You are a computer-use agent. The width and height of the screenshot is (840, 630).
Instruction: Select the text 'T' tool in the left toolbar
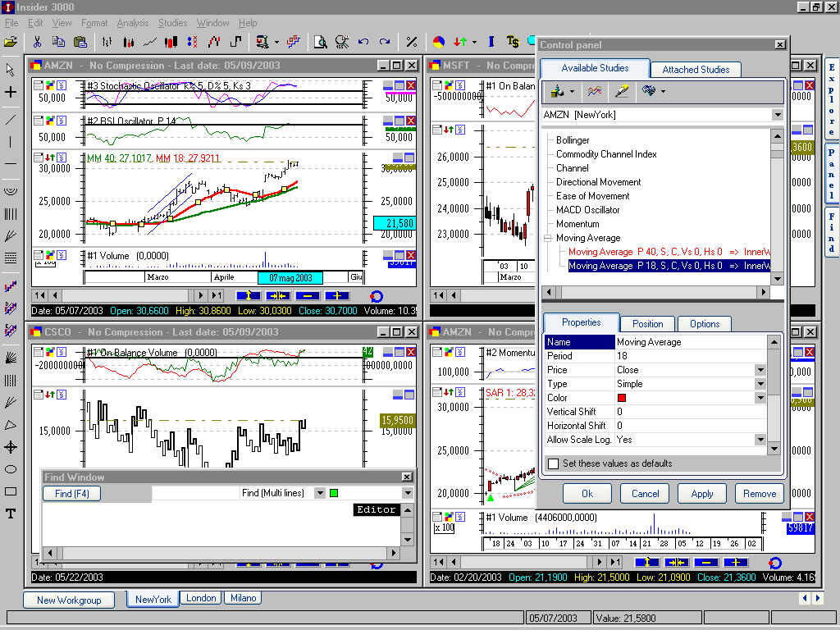click(10, 514)
